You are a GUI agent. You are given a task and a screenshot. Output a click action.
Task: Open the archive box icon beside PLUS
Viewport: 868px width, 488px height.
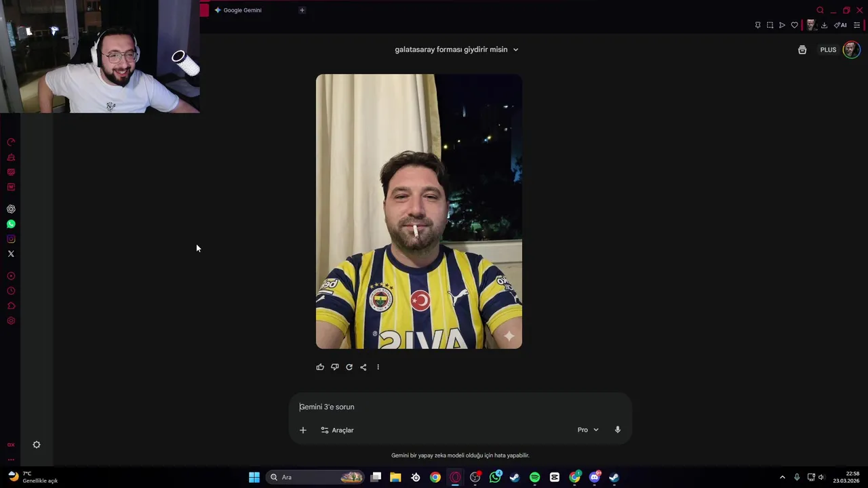tap(802, 49)
